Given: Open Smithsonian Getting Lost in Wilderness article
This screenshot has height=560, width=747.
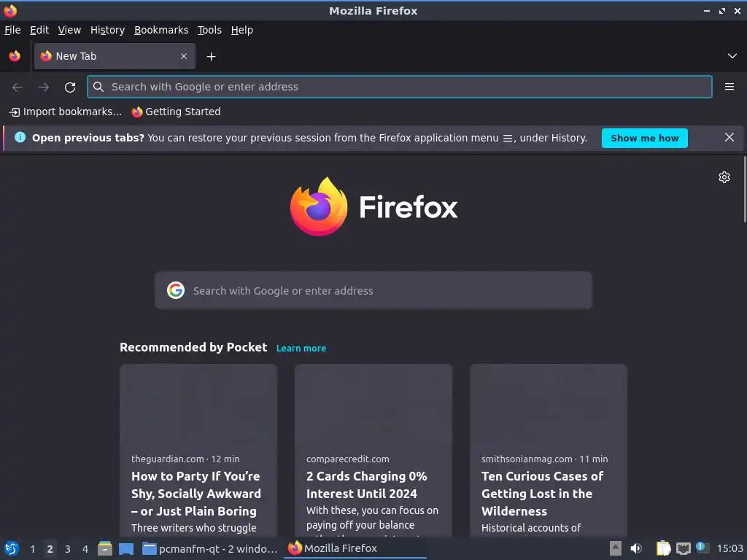Looking at the screenshot, I should (542, 494).
